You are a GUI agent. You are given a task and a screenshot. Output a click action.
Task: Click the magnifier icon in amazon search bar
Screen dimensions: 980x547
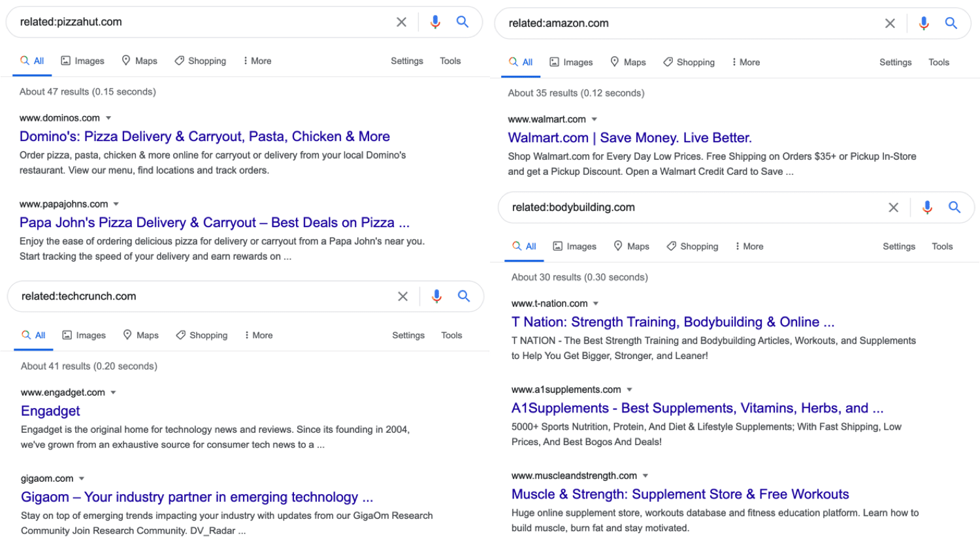point(951,23)
